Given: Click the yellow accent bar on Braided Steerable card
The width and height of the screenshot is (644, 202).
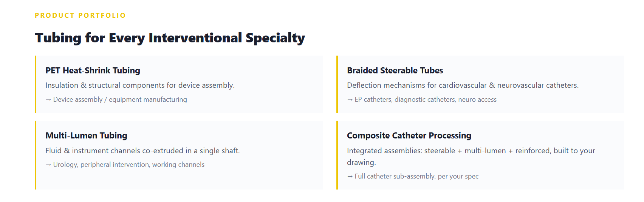Looking at the screenshot, I should (337, 84).
